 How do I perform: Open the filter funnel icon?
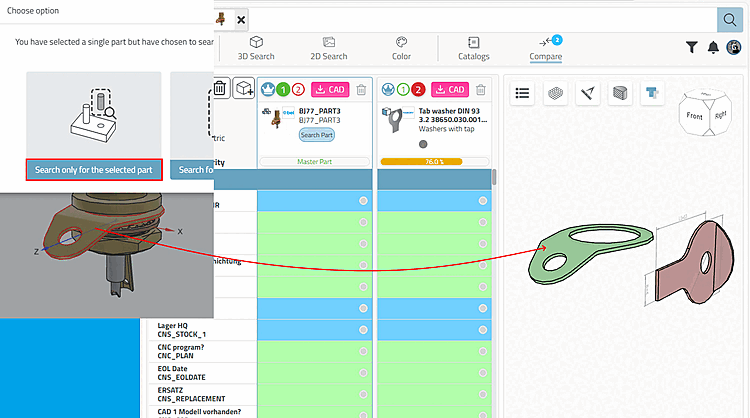691,47
